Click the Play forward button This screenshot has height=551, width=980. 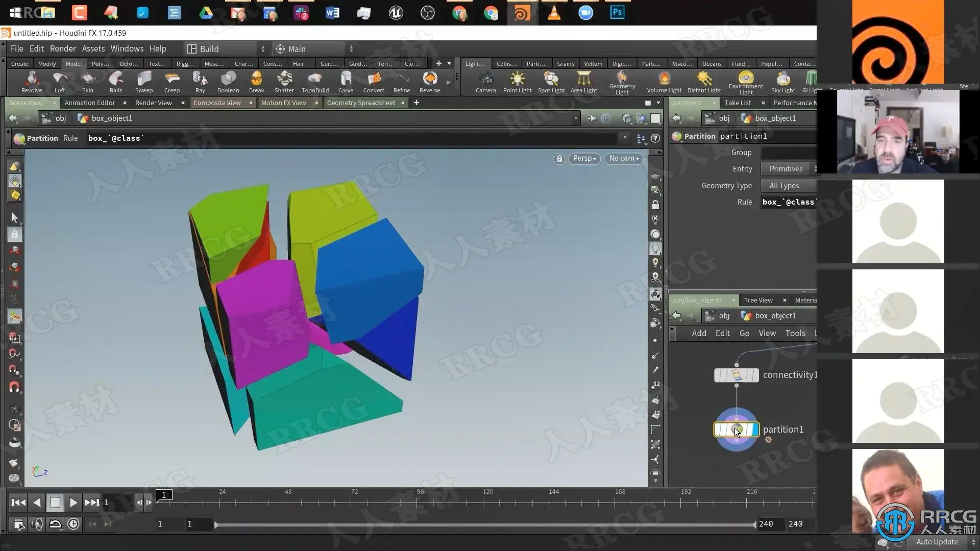click(x=73, y=503)
